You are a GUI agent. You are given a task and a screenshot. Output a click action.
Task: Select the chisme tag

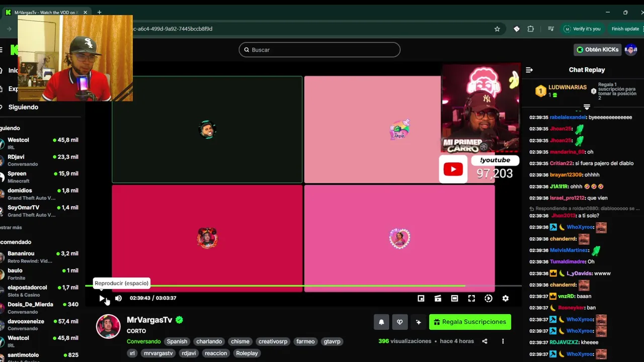240,341
